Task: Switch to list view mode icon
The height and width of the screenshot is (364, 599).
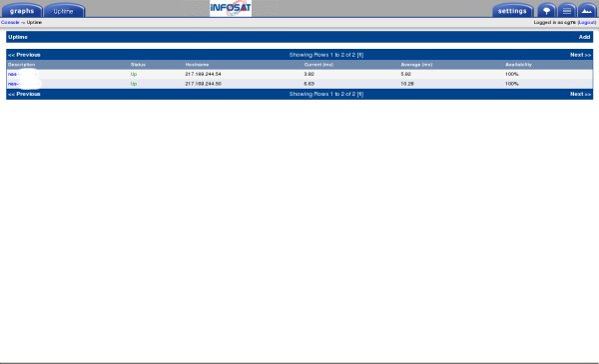Action: 567,10
